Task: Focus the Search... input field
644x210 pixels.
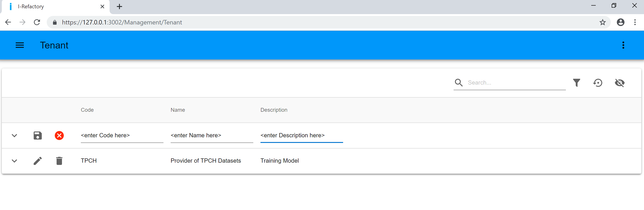Action: tap(516, 83)
